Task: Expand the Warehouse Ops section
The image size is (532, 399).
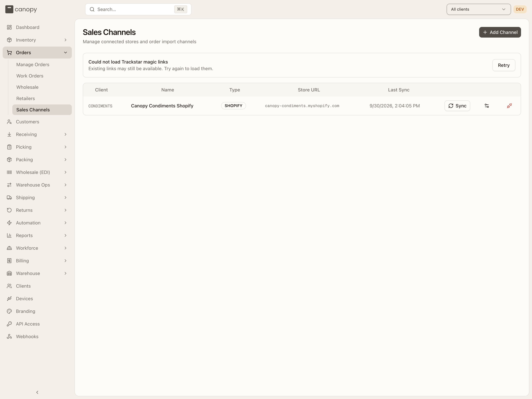Action: tap(37, 185)
